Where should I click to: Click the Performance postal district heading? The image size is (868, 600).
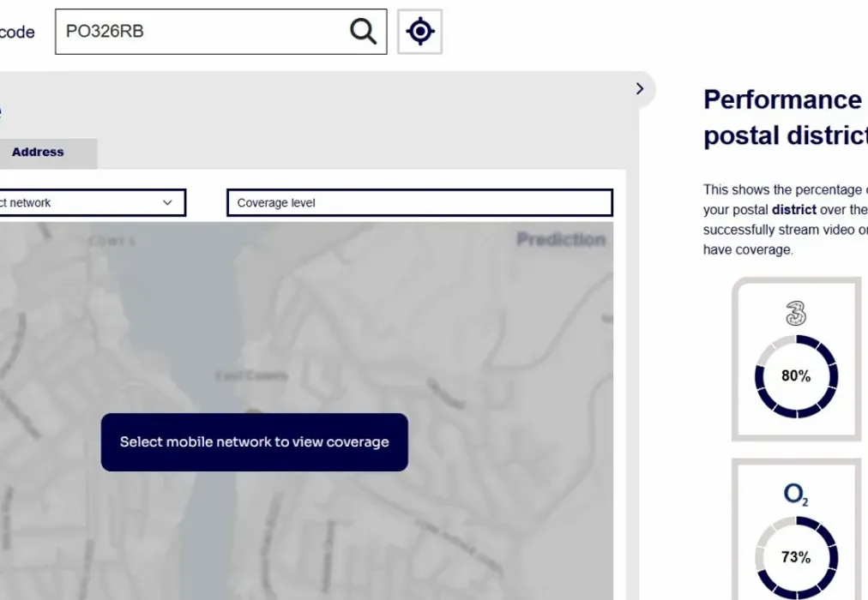pyautogui.click(x=782, y=117)
